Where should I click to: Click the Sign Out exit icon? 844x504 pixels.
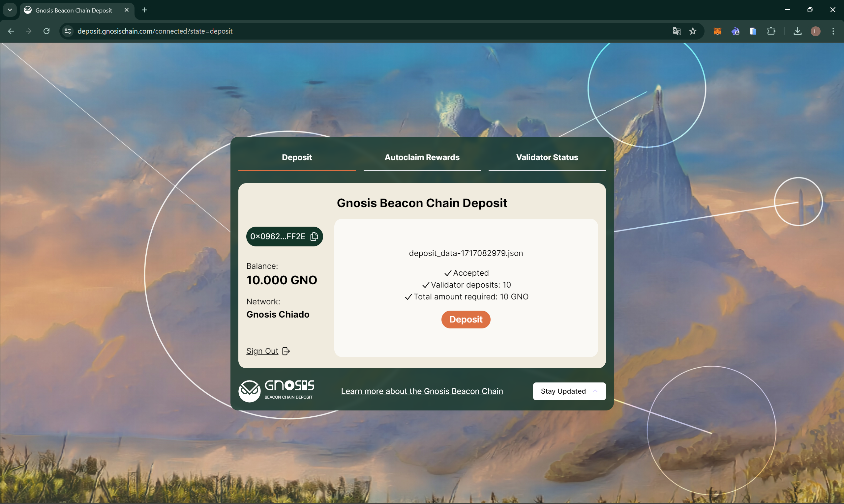(286, 351)
